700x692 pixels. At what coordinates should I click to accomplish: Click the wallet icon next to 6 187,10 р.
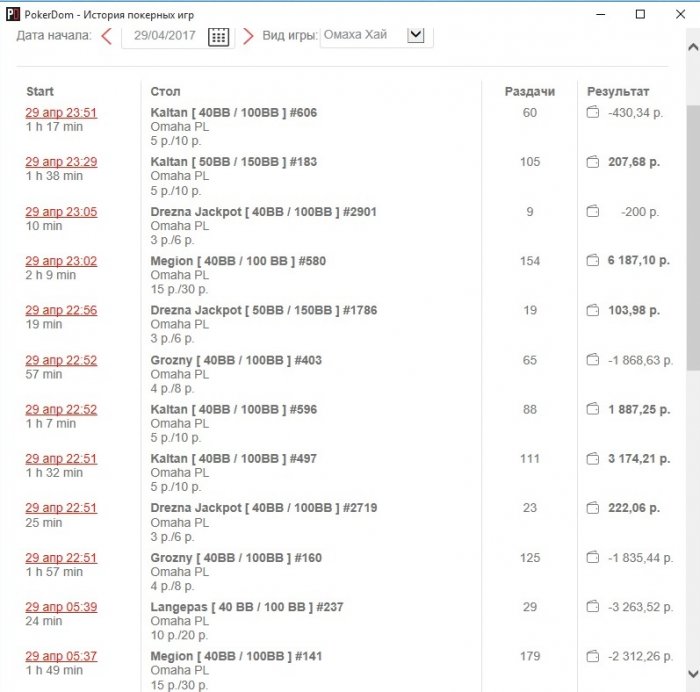[592, 260]
